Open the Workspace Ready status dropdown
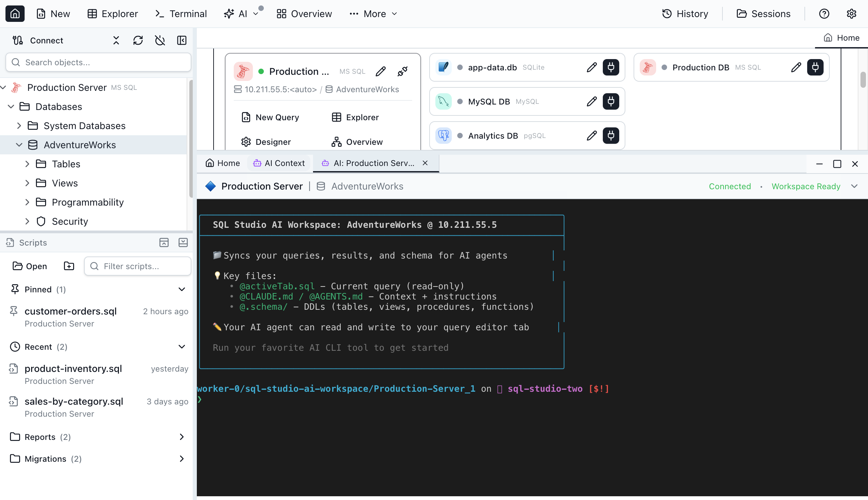 (855, 186)
